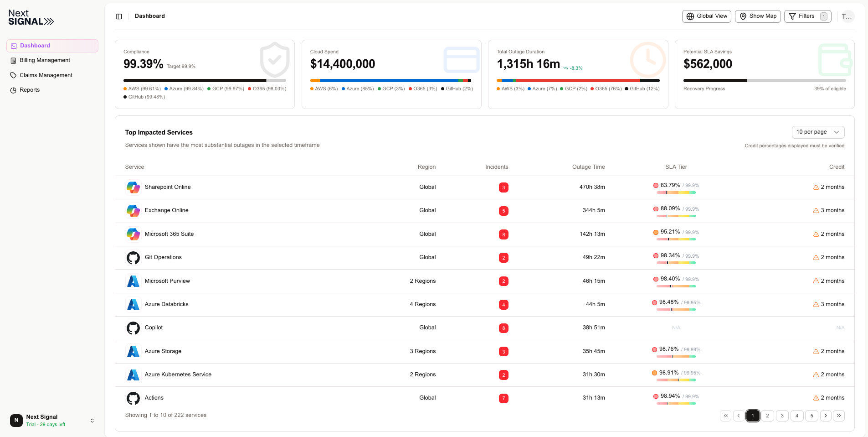
Task: Click the shield icon on the Compliance card
Action: tap(274, 60)
